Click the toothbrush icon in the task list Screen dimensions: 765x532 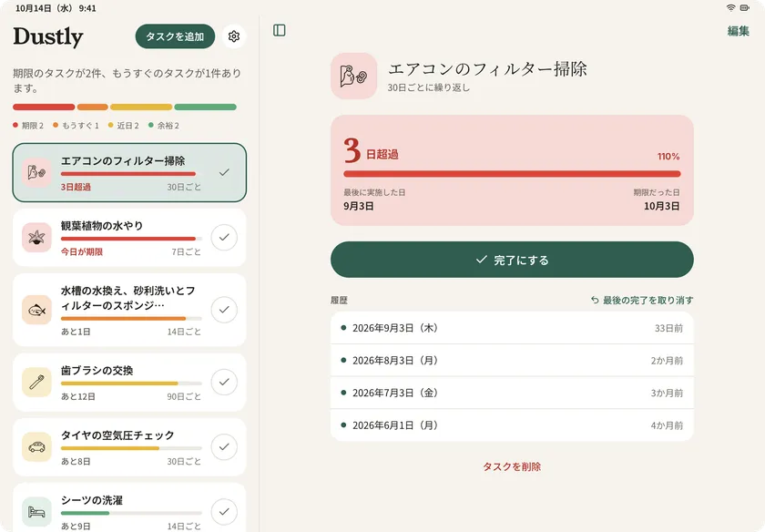36,383
